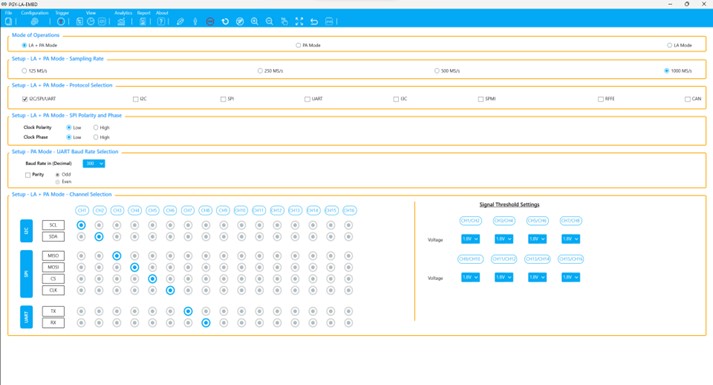This screenshot has width=713, height=385.
Task: Select LA Mode radio button
Action: click(x=669, y=45)
